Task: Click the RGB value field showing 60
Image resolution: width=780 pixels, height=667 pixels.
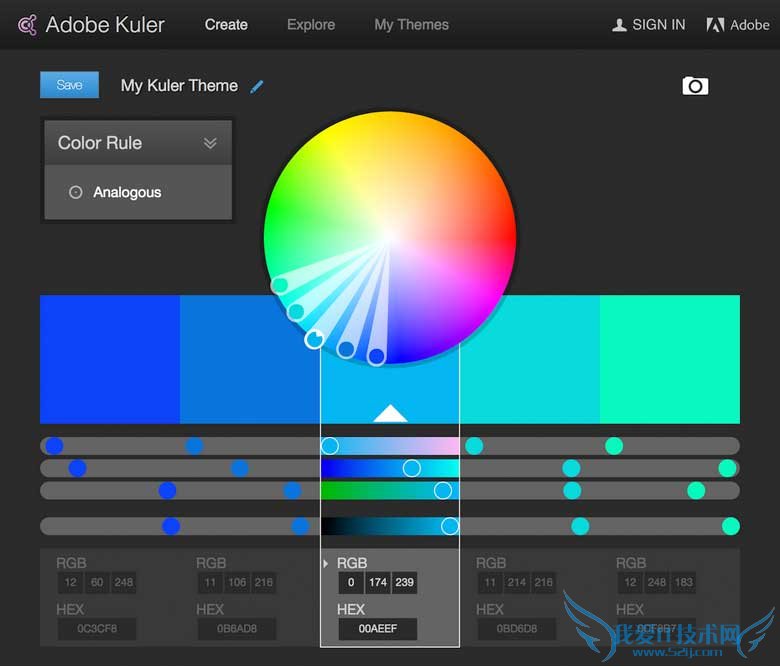Action: pos(97,582)
